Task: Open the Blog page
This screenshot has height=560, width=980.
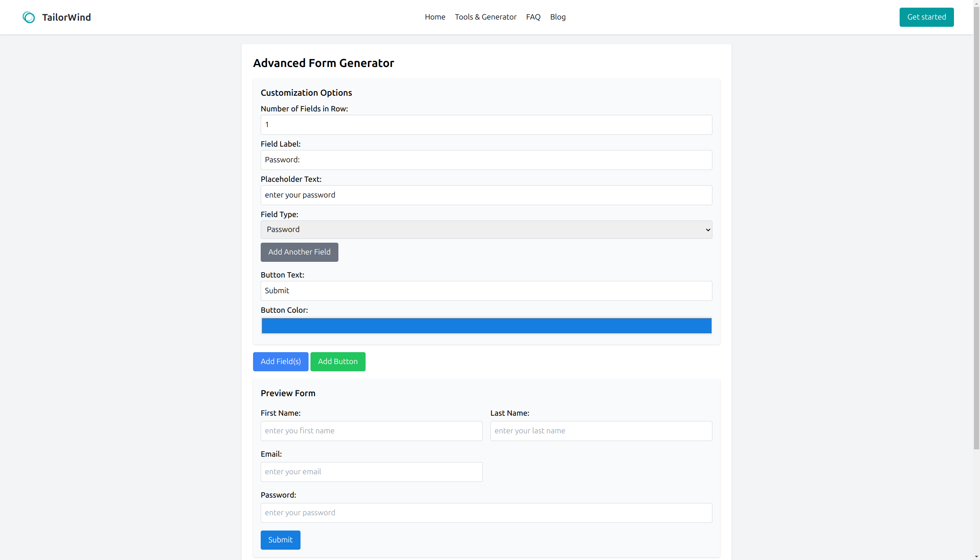Action: (x=558, y=17)
